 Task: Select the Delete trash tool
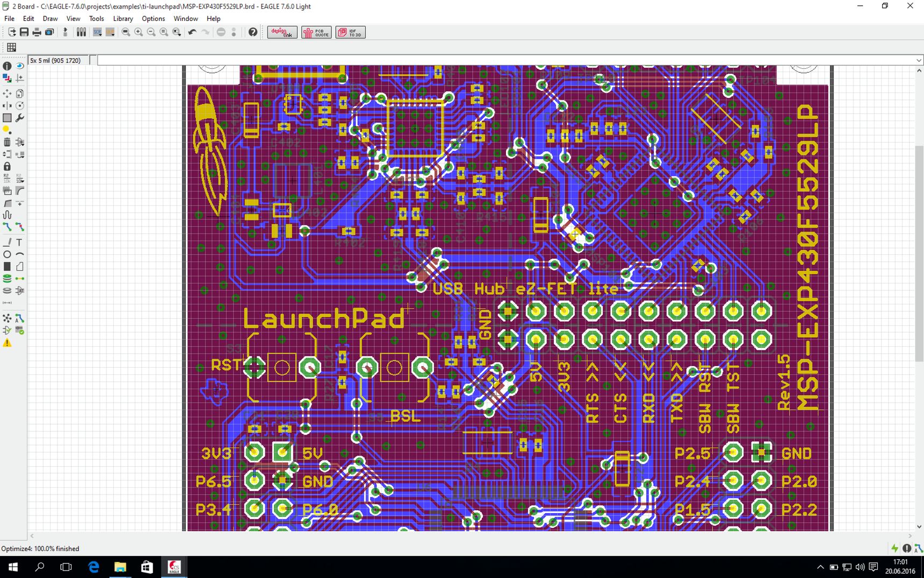[x=7, y=142]
